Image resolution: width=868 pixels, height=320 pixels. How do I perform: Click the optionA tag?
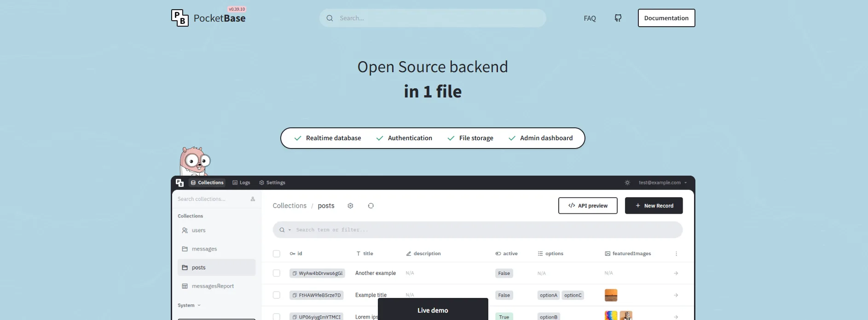pos(549,295)
